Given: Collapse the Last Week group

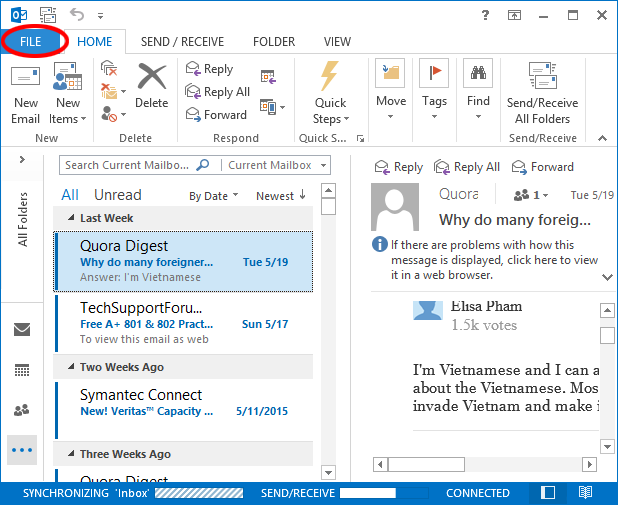Looking at the screenshot, I should pos(71,218).
